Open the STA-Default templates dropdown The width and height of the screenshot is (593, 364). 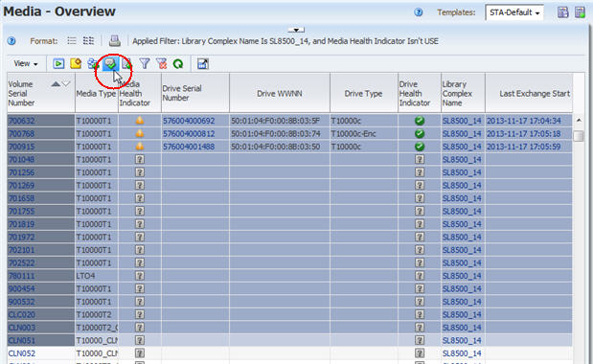click(514, 12)
